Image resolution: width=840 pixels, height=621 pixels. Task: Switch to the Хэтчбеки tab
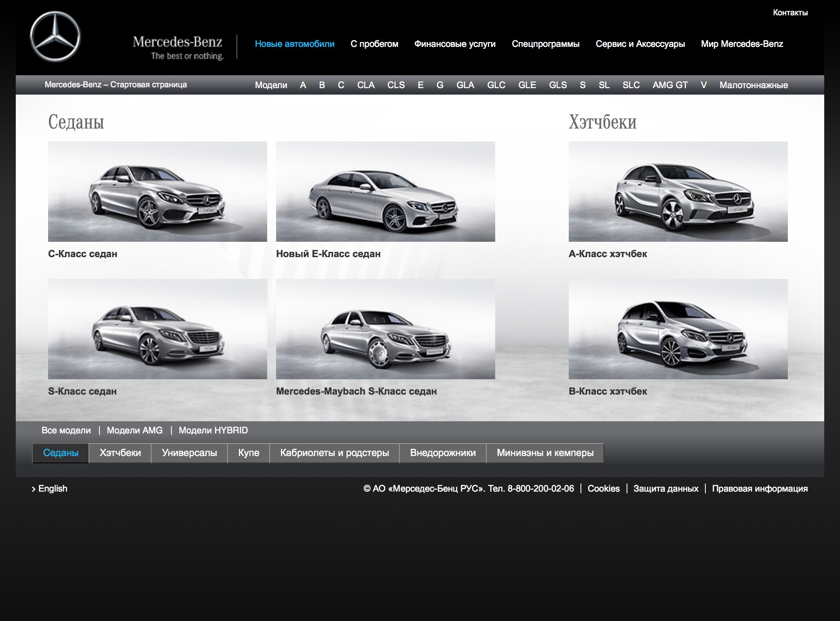120,453
